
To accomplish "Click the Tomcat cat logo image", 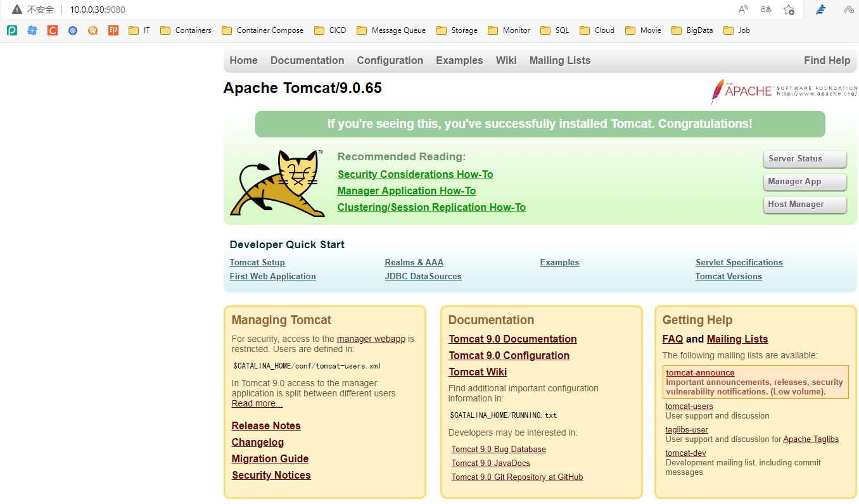I will [x=277, y=184].
